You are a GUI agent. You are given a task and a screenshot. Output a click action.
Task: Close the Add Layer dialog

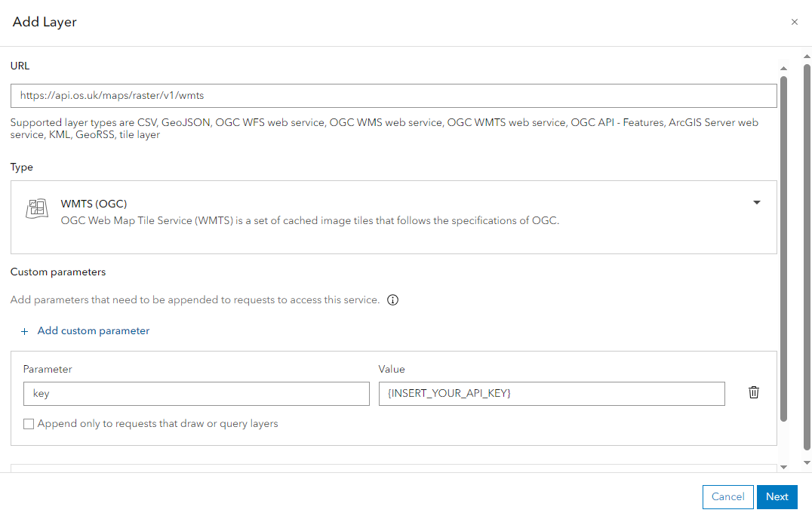pyautogui.click(x=794, y=22)
